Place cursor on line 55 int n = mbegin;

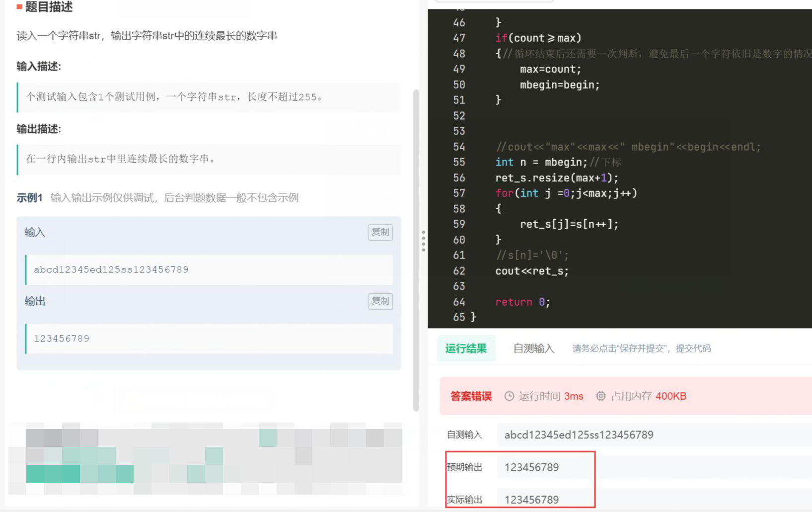pos(541,162)
